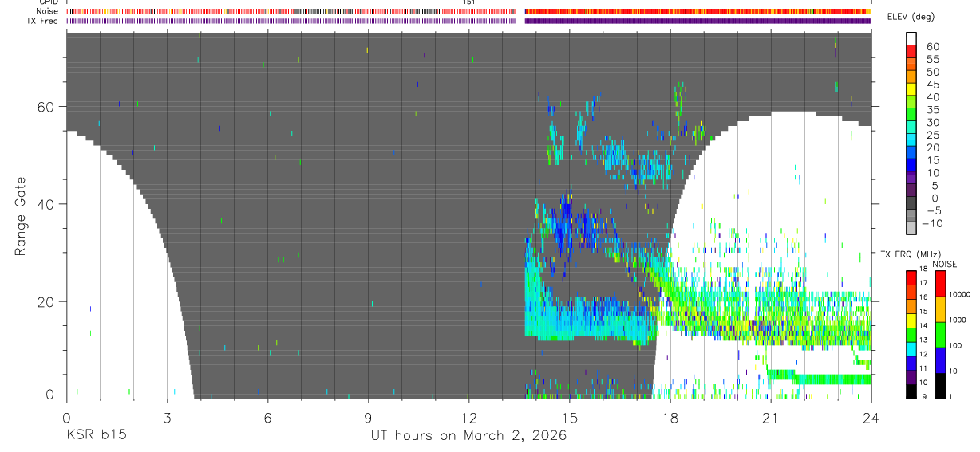This screenshot has height=452, width=980.
Task: Click the "35" label on ELEV colorbar
Action: [932, 110]
